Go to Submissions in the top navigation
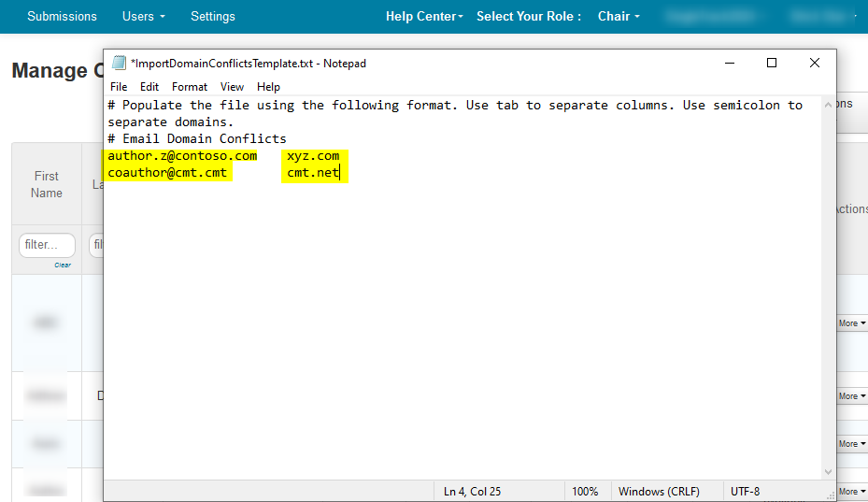This screenshot has height=502, width=868. pos(62,16)
